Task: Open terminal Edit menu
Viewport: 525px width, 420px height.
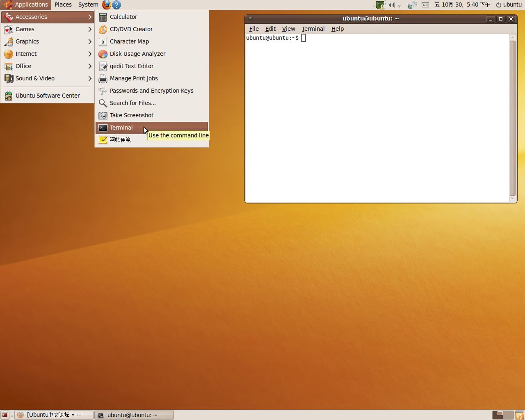Action: coord(270,29)
